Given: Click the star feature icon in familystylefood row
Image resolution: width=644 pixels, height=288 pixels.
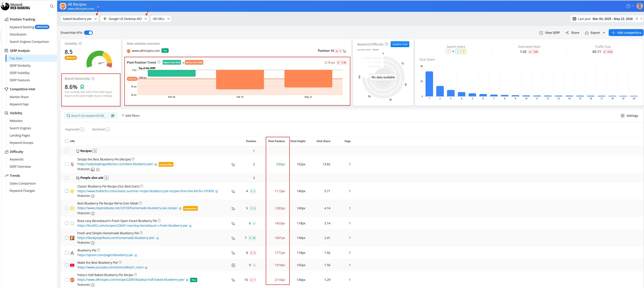Looking at the screenshot, I should tap(93, 243).
